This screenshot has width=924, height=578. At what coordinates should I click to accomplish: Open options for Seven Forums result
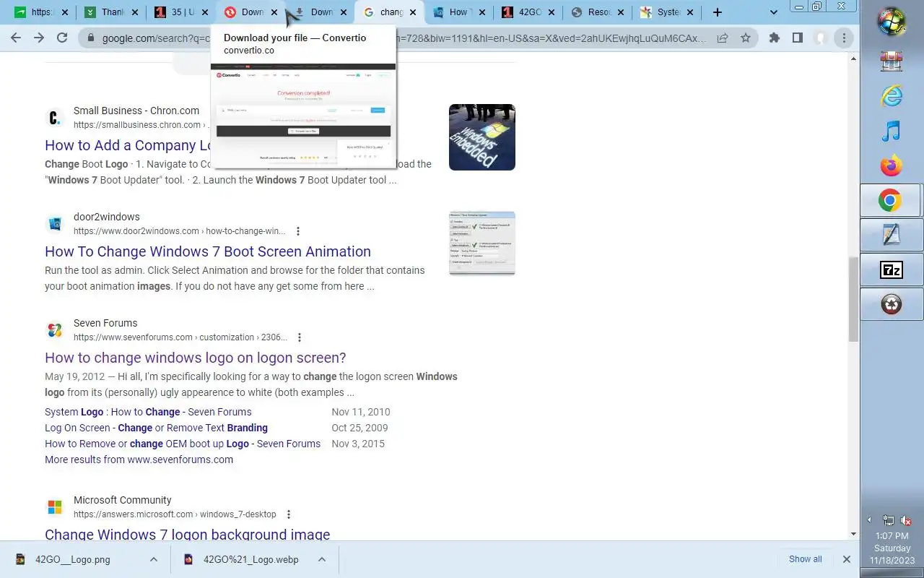point(300,337)
